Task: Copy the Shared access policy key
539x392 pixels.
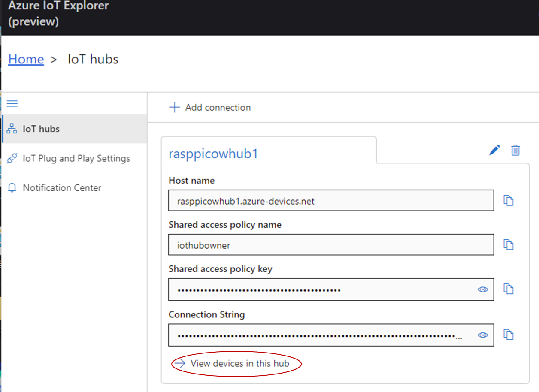Action: 509,289
